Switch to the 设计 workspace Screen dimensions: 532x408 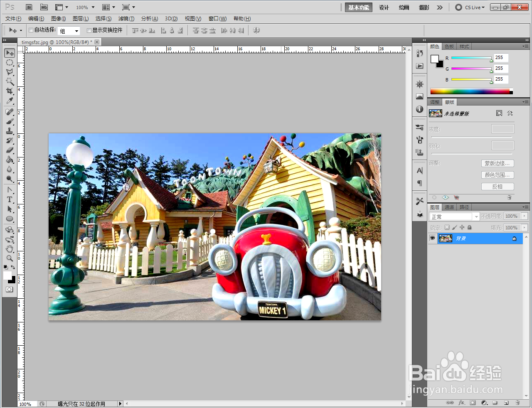pos(384,7)
